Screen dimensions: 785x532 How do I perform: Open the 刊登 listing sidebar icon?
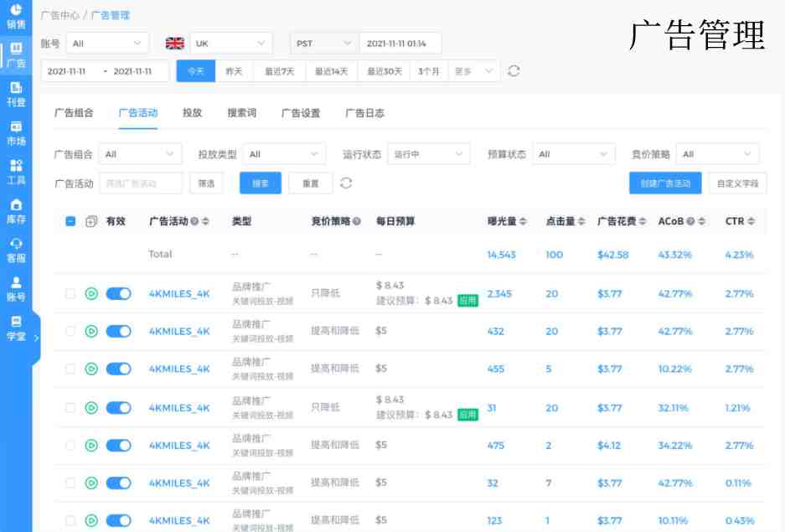(16, 94)
